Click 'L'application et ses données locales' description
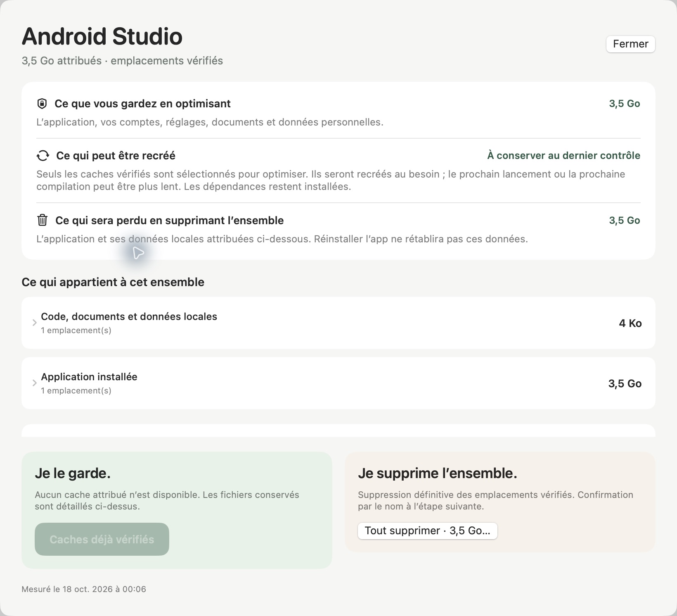 (282, 239)
